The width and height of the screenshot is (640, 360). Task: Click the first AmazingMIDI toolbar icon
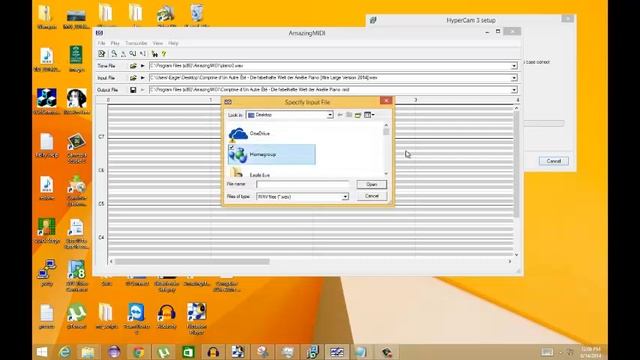coord(102,54)
